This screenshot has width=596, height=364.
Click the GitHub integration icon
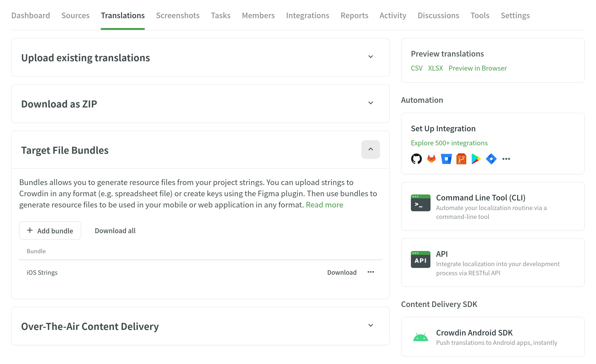tap(416, 159)
